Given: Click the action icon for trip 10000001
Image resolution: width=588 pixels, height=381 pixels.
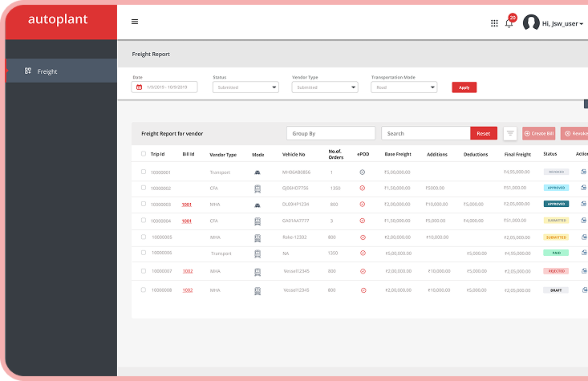Looking at the screenshot, I should pyautogui.click(x=583, y=172).
